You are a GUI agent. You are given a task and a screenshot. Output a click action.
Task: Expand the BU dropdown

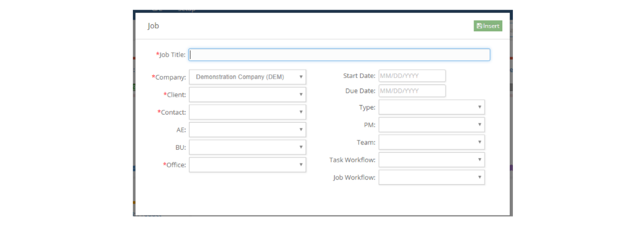247,147
